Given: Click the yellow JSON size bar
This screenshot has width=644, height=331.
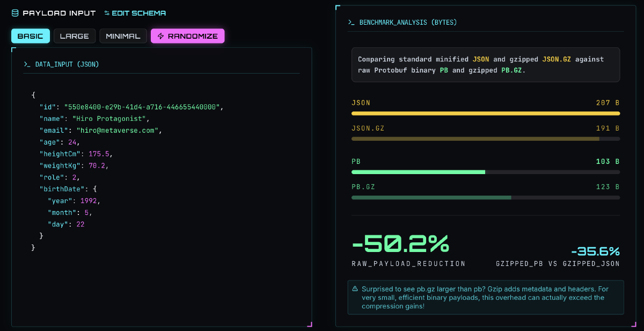Looking at the screenshot, I should [x=486, y=113].
